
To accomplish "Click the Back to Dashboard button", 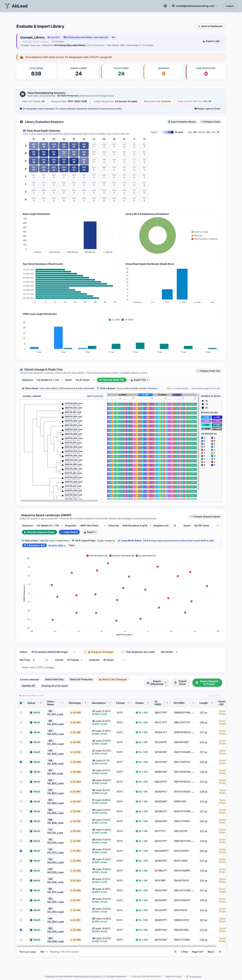I will 210,26.
